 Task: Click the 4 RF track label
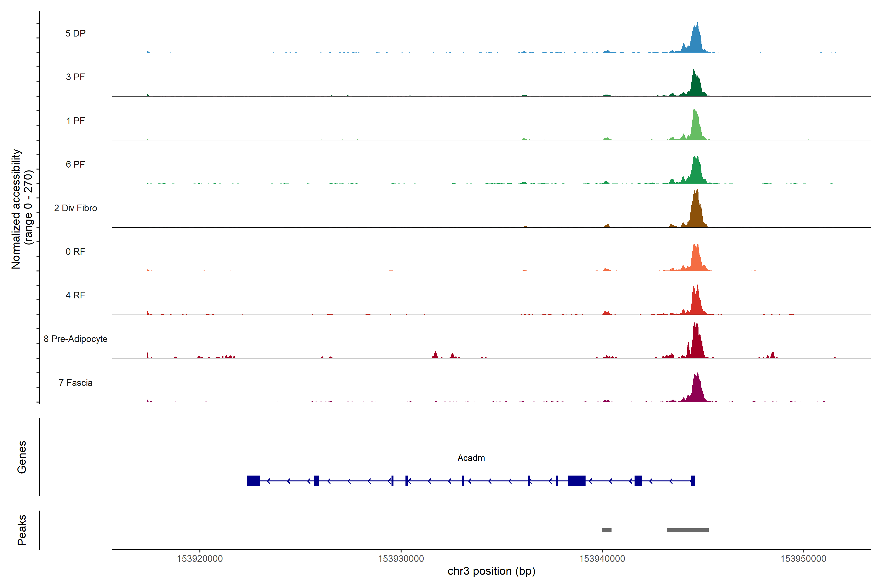coord(75,295)
